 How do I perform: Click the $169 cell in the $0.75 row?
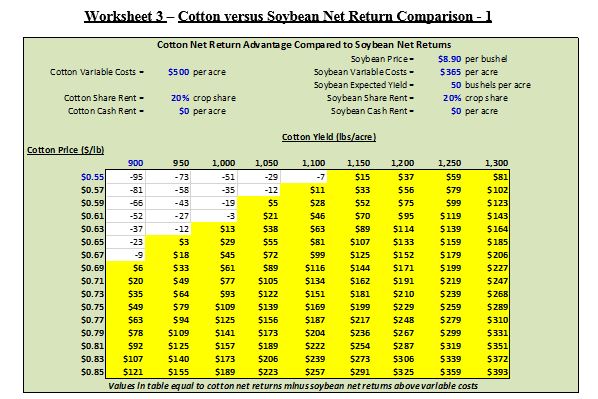[x=315, y=307]
